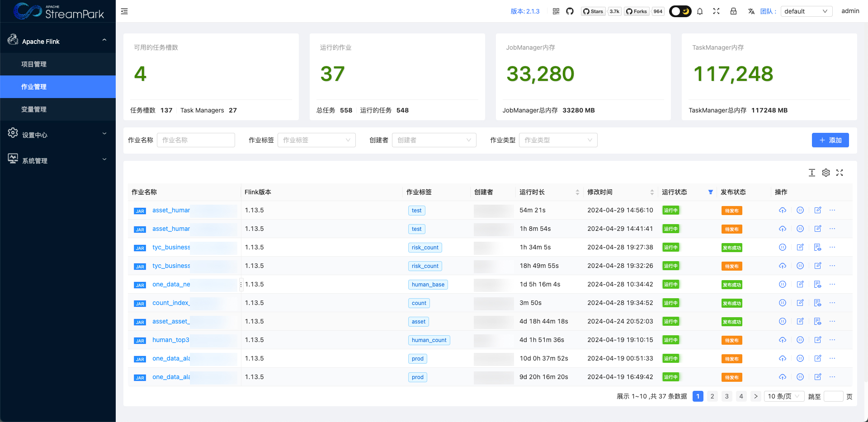Click the notification bell icon
The width and height of the screenshot is (868, 422).
pos(700,11)
